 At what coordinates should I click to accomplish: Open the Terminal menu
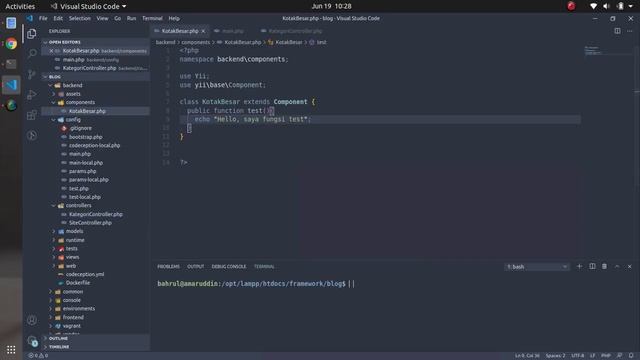click(152, 18)
